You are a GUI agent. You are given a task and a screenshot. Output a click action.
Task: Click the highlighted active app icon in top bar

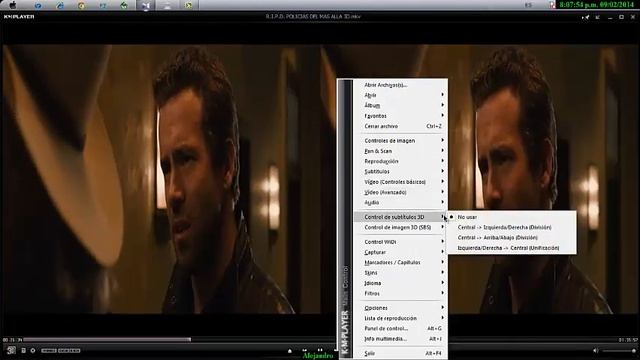pos(146,5)
